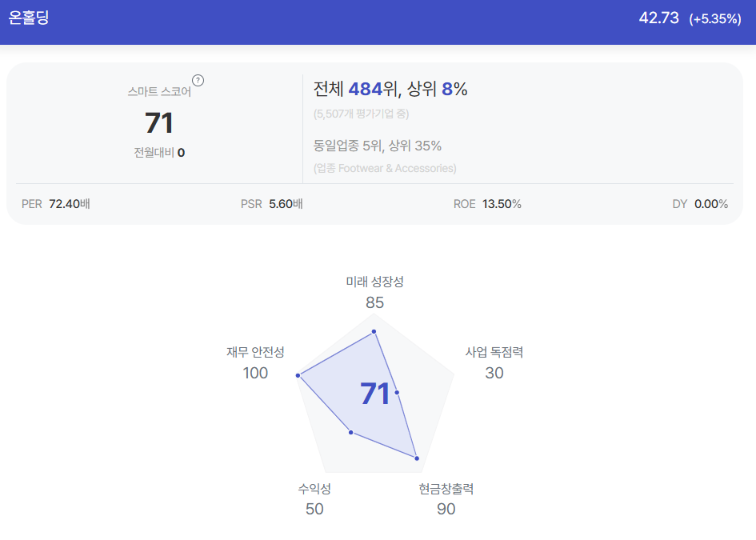
Task: Click the 온홀딩 stock name in header
Action: pyautogui.click(x=29, y=18)
